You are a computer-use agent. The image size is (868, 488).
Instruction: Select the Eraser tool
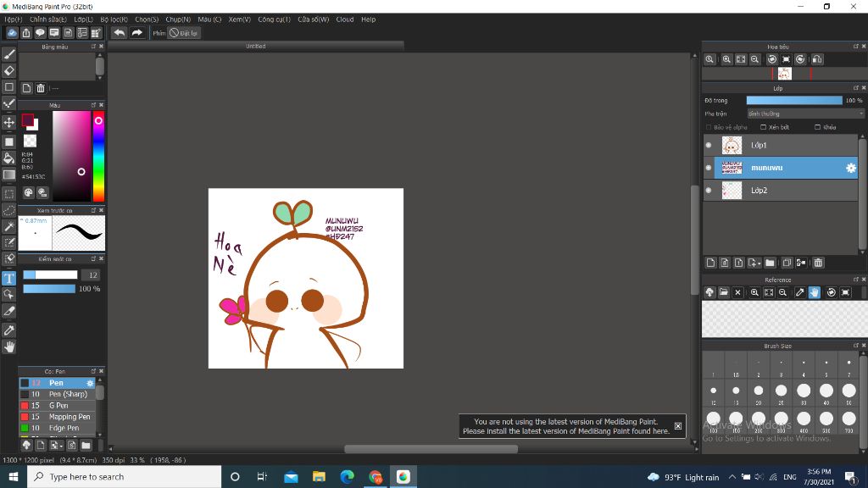[9, 71]
